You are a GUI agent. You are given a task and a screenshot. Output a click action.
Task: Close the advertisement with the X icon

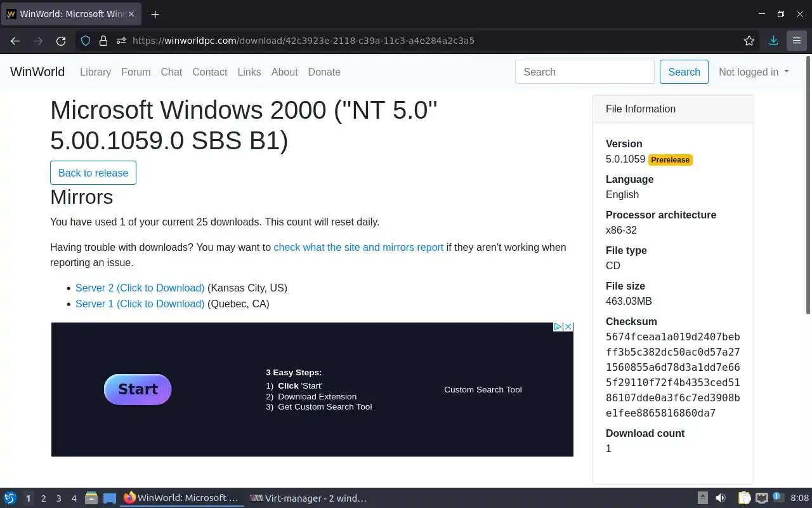tap(568, 327)
